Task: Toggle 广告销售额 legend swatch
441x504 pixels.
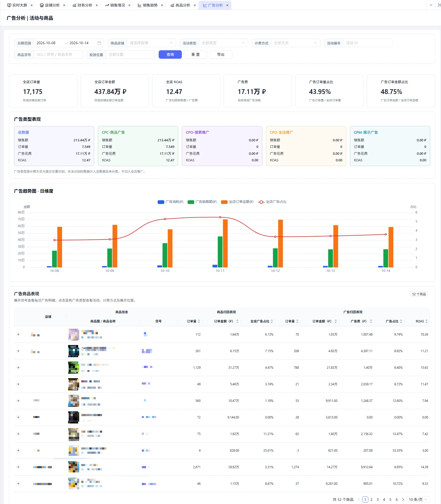Action: [x=191, y=202]
